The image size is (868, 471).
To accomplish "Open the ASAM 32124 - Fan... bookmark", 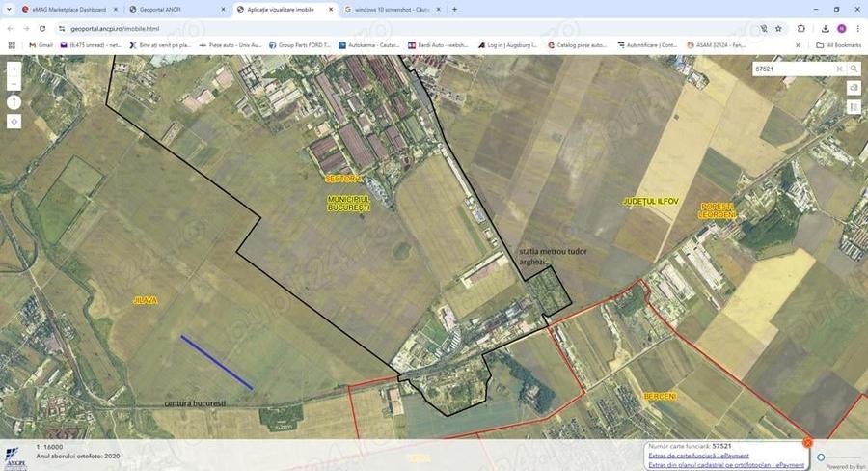I will [x=717, y=45].
